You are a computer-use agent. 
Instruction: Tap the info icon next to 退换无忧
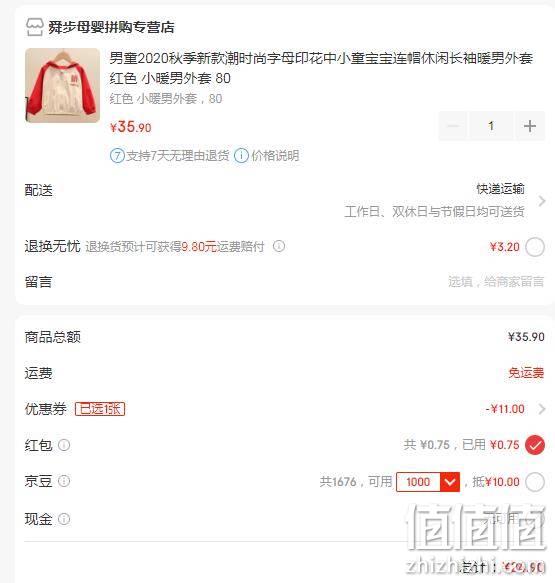click(279, 246)
